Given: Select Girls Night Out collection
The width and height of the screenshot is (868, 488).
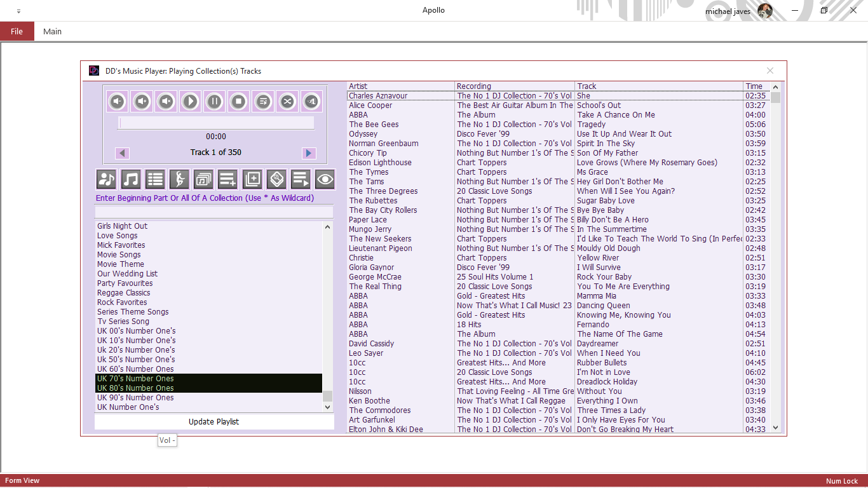Looking at the screenshot, I should click(208, 226).
